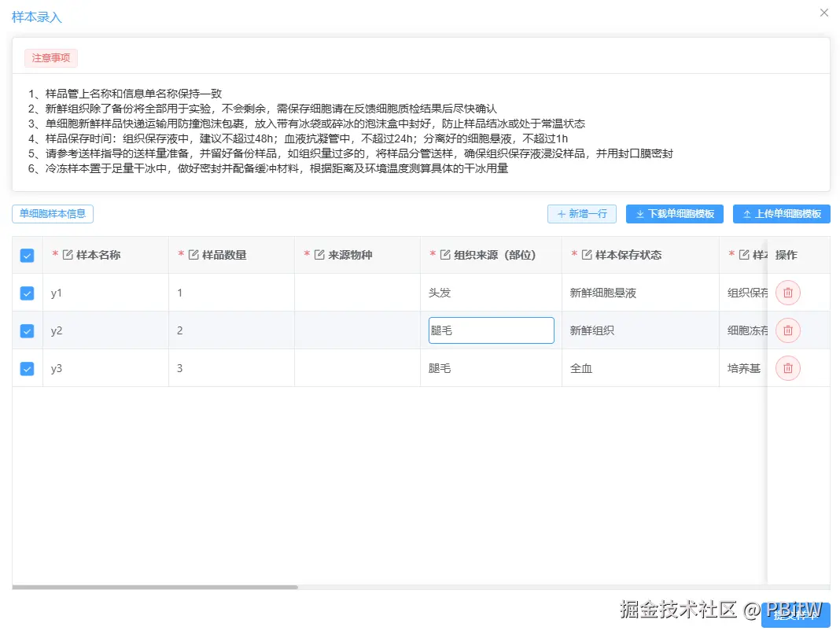Screen dimensions: 840x638
Task: Click quantity cell showing 2 in y2 row
Action: (231, 330)
